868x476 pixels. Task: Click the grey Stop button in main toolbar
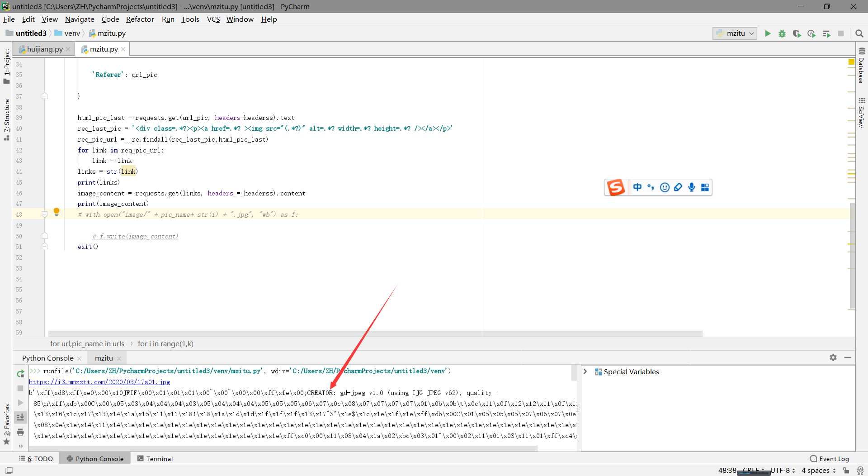point(841,33)
